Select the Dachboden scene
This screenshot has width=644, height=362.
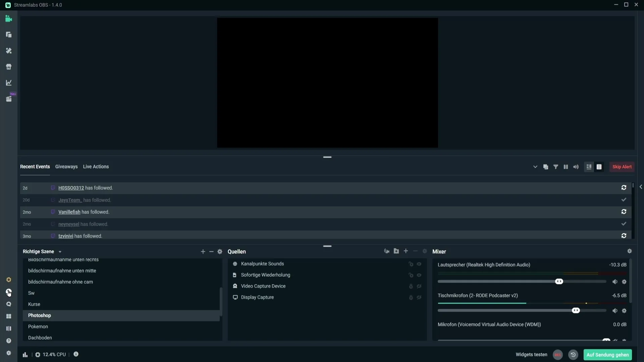[x=121, y=337]
